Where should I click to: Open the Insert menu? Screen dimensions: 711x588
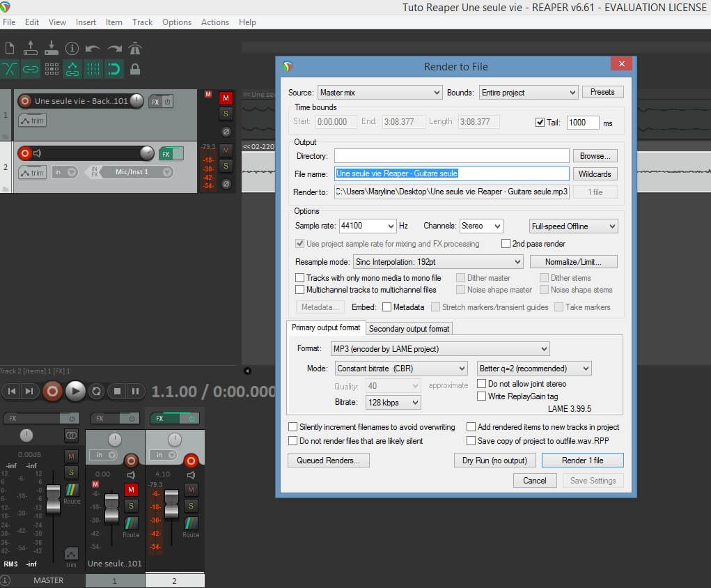point(86,22)
